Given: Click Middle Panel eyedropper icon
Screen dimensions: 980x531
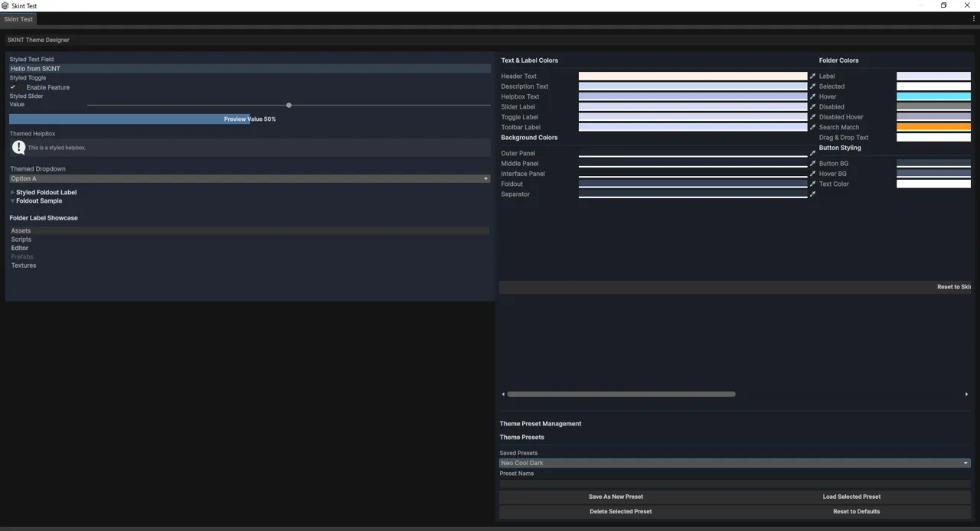Looking at the screenshot, I should 812,164.
